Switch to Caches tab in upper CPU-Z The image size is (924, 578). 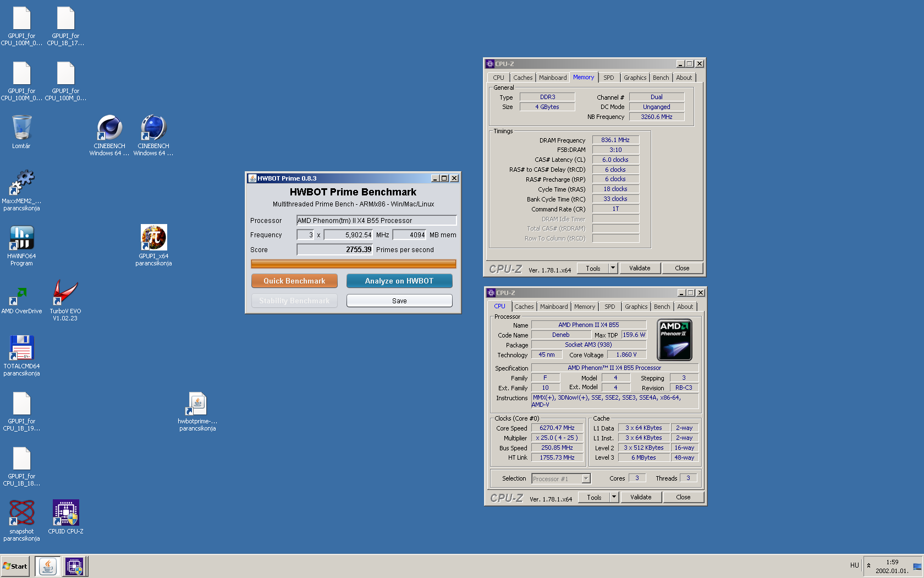pos(522,78)
